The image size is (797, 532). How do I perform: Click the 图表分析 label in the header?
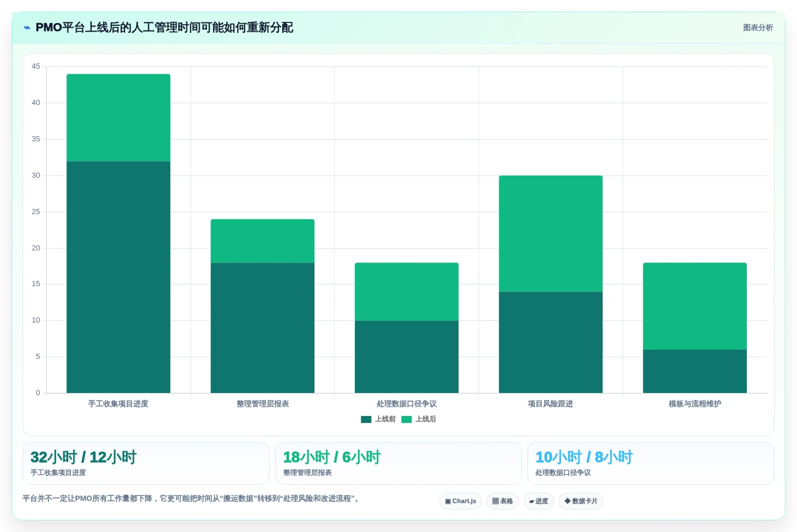(x=758, y=28)
